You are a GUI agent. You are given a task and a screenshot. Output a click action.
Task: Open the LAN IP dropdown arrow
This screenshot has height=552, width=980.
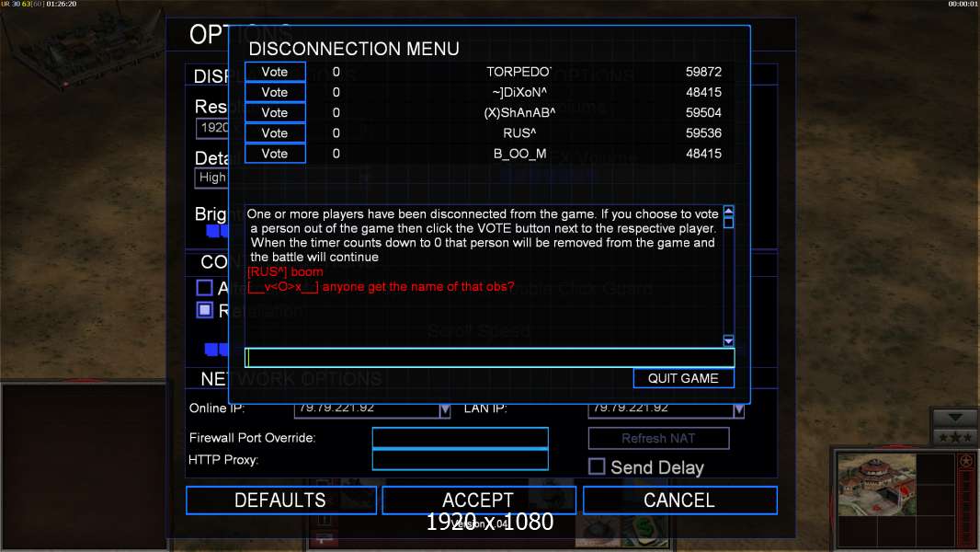(739, 410)
